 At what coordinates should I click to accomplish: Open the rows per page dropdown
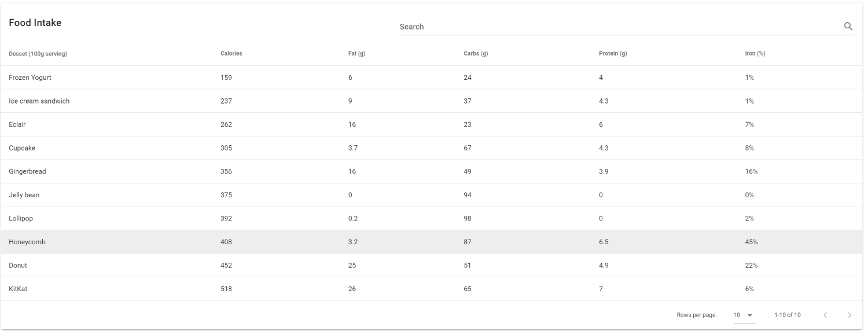pos(744,315)
